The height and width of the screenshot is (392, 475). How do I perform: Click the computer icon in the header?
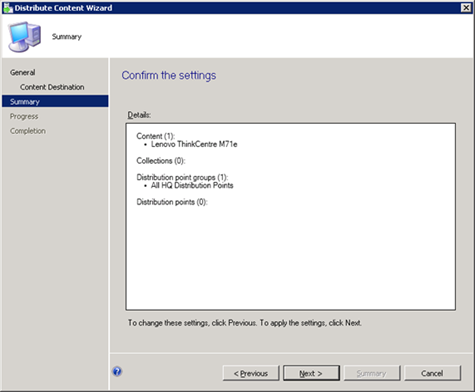click(x=25, y=37)
